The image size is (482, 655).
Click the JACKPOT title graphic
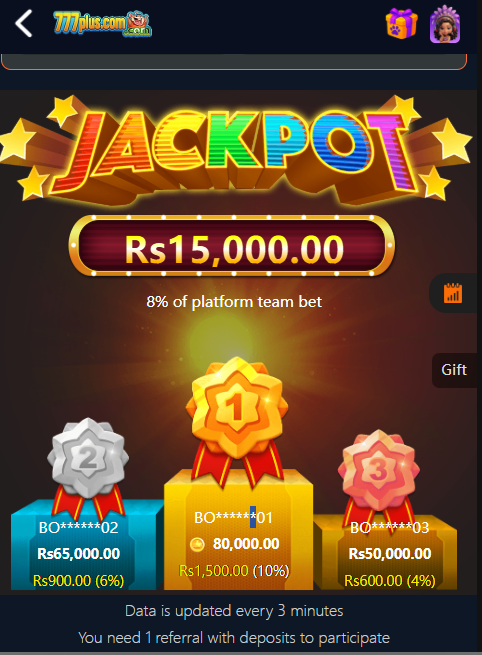pyautogui.click(x=236, y=150)
